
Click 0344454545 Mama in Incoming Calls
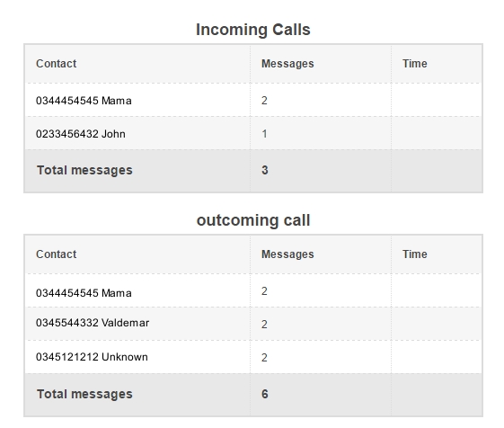pyautogui.click(x=84, y=101)
